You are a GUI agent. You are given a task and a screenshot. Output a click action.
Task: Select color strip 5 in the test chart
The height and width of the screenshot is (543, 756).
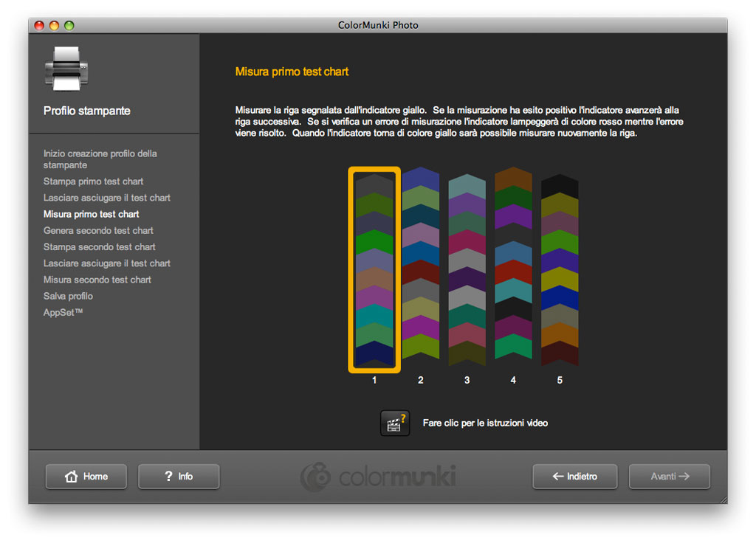pyautogui.click(x=560, y=269)
